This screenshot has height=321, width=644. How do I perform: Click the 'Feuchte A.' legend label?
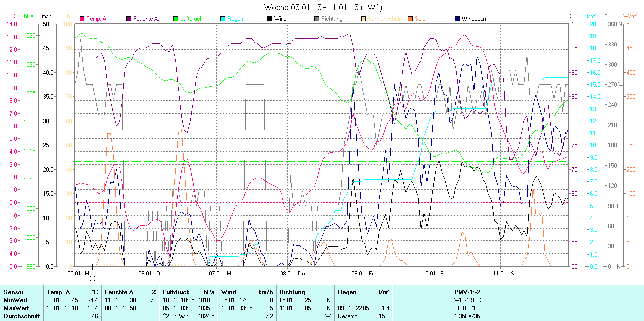146,19
